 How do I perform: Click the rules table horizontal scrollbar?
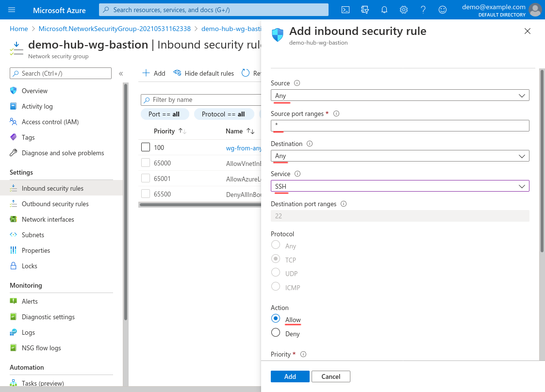coord(200,204)
